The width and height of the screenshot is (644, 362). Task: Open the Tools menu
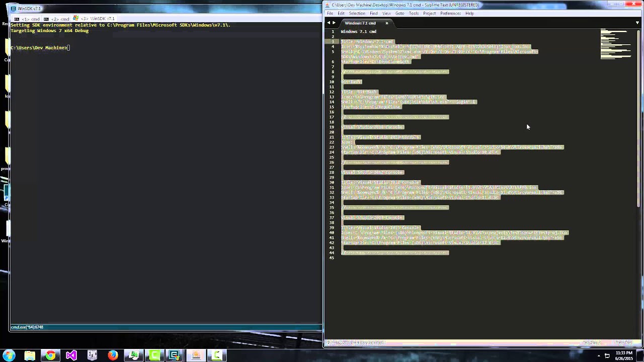414,14
